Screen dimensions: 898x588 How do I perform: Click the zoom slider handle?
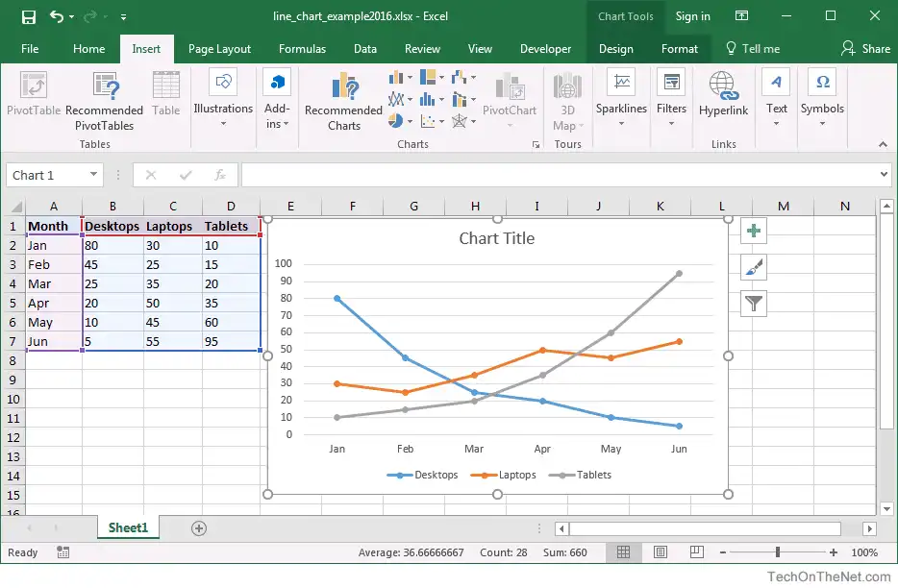coord(777,552)
